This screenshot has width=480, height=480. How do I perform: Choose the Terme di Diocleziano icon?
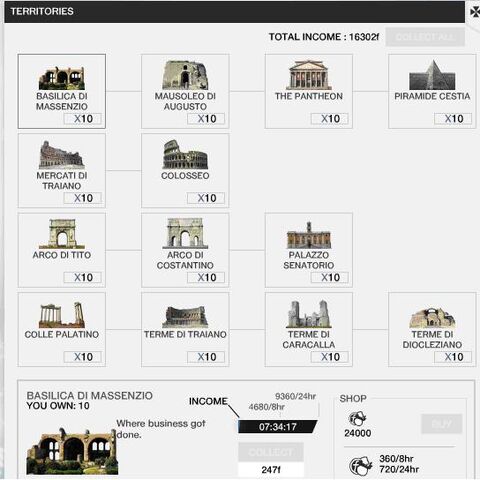pos(432,318)
